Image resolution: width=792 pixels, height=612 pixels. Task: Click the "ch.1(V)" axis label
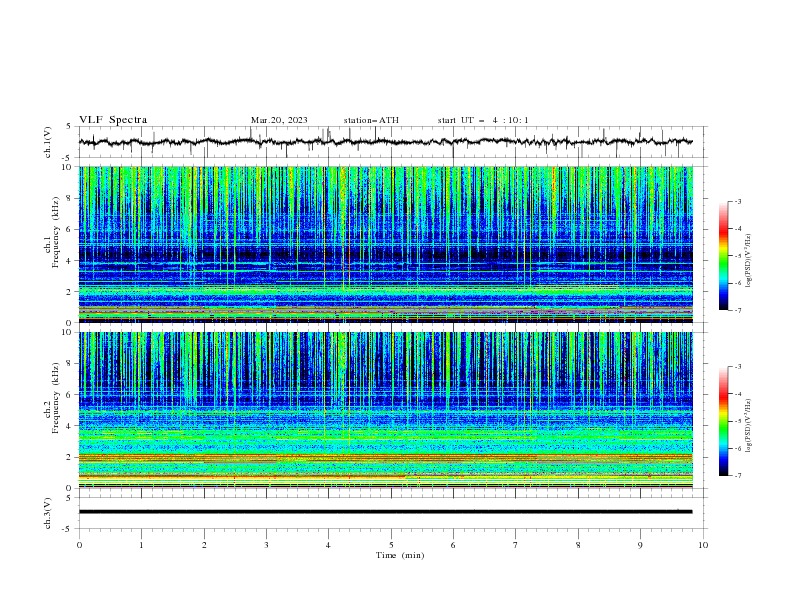[x=48, y=142]
